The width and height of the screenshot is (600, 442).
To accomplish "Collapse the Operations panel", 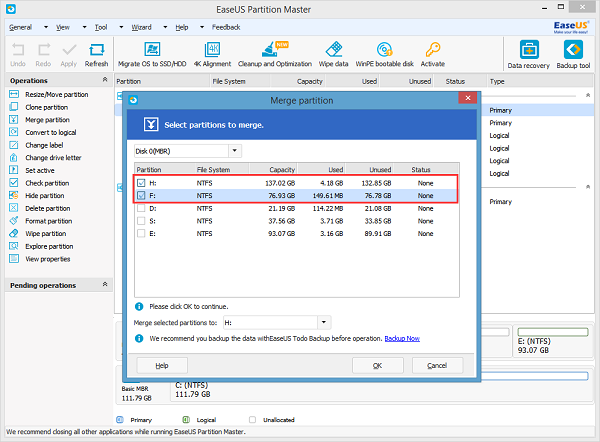I will 104,80.
